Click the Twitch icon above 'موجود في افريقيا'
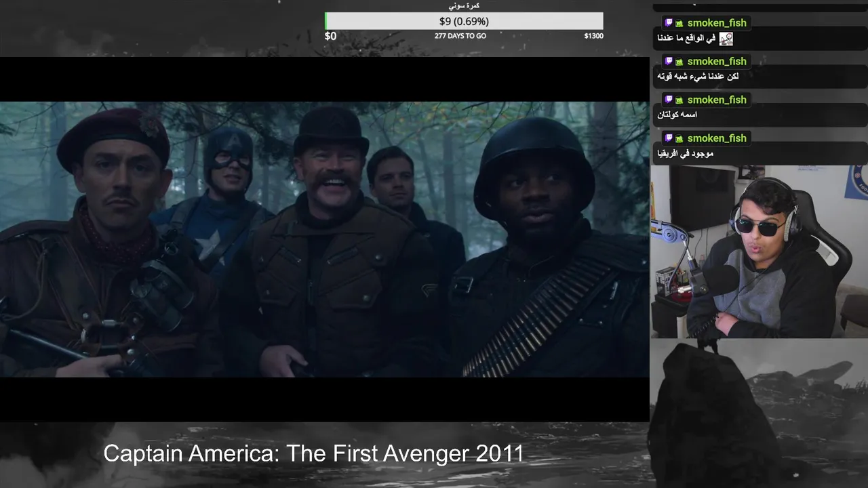Image resolution: width=868 pixels, height=488 pixels. coord(669,138)
